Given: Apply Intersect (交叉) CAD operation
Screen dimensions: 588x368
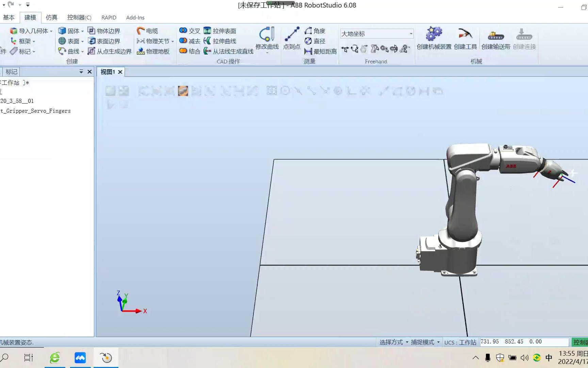Looking at the screenshot, I should click(x=190, y=31).
